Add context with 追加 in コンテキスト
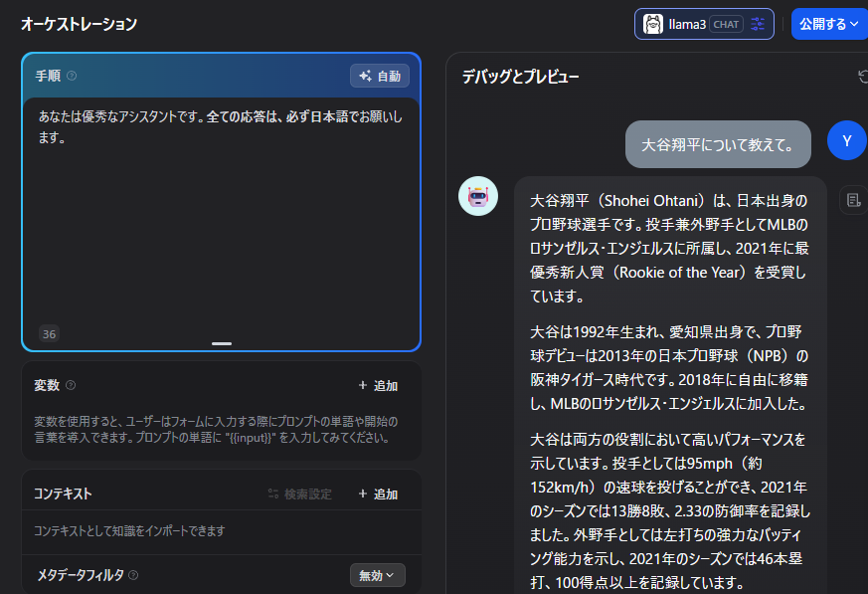Screen dimensions: 868x594 [x=378, y=494]
